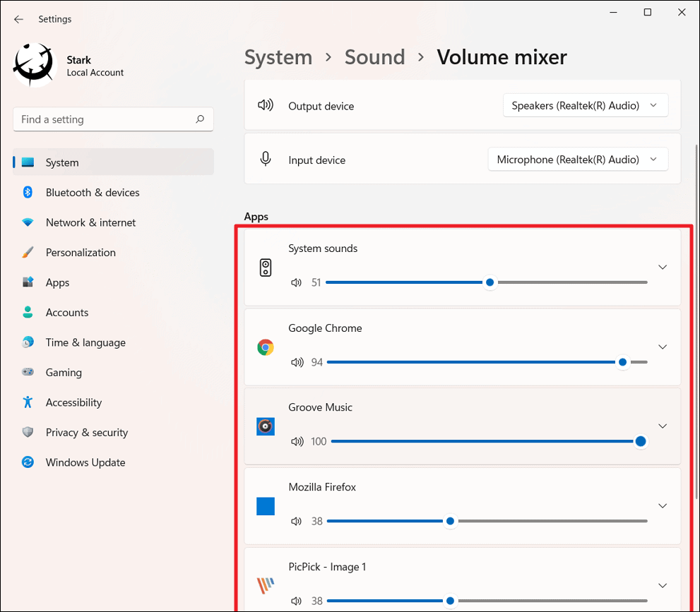Click the Input device microphone icon
Viewport: 700px width, 612px height.
click(x=266, y=159)
